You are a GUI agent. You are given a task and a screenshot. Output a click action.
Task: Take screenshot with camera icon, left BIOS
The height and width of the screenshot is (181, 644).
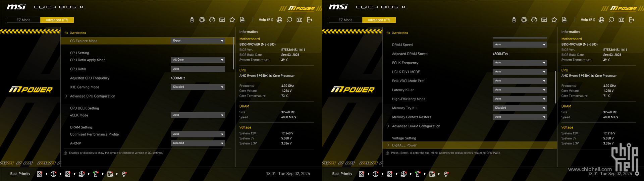[x=300, y=20]
